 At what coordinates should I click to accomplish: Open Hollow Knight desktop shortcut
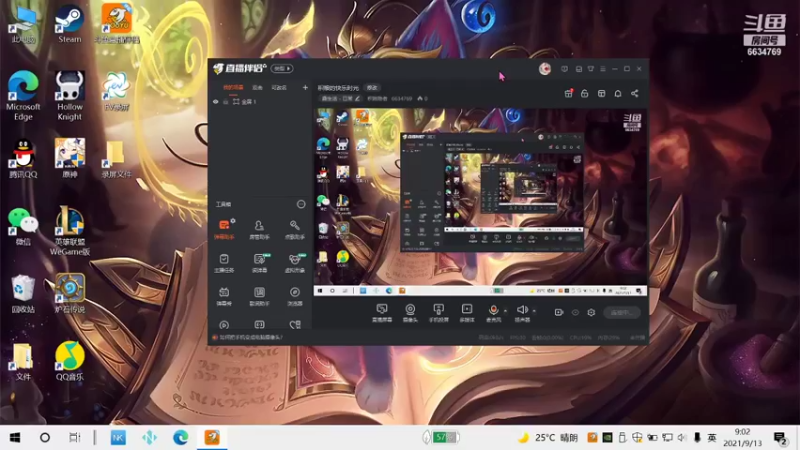(69, 96)
